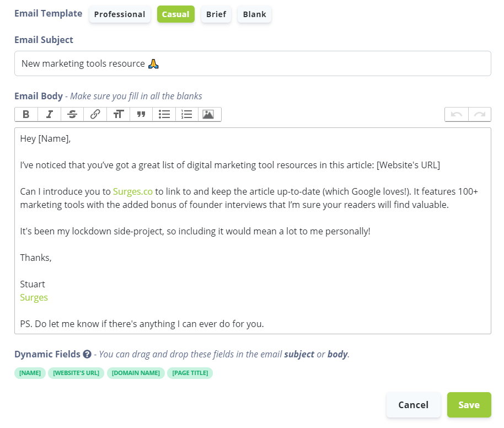
Task: Open the text size option in toolbar
Action: click(118, 114)
